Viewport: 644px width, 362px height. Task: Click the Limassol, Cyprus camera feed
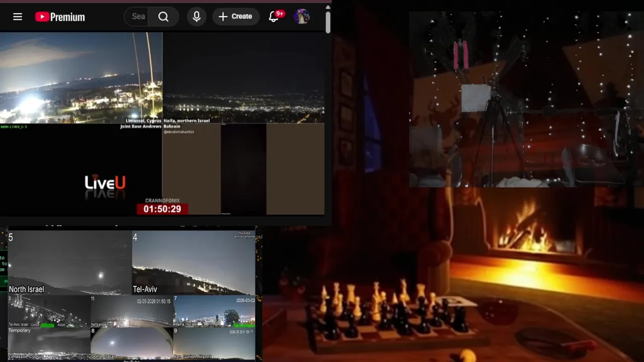81,78
